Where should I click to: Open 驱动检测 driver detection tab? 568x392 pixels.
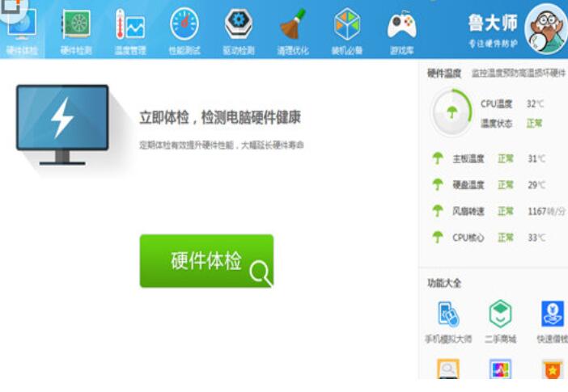point(239,32)
